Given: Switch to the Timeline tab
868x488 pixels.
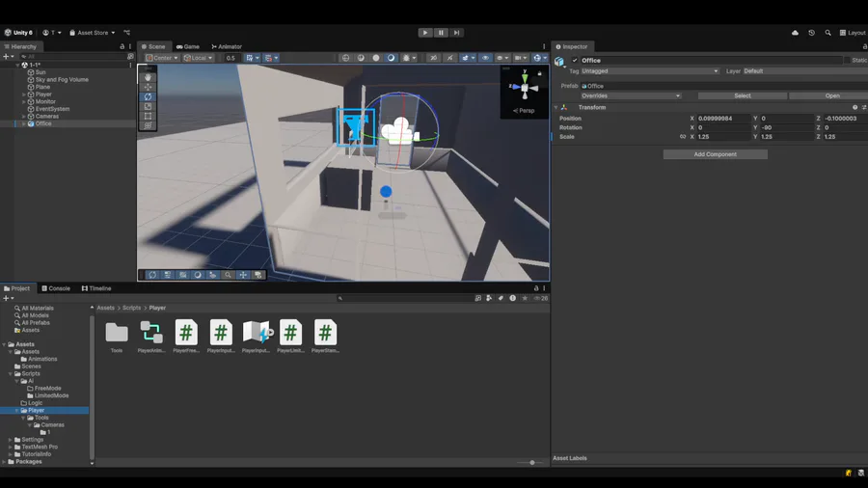Looking at the screenshot, I should pos(96,288).
